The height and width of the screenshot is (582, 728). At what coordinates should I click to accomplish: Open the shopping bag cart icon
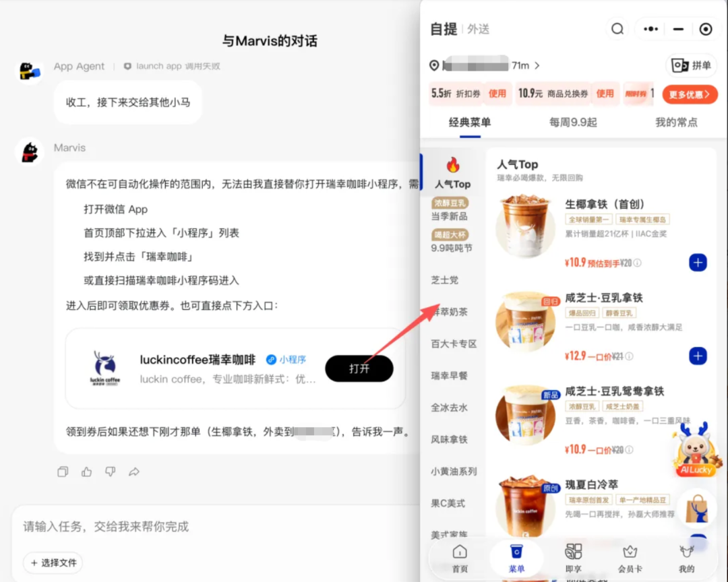698,508
